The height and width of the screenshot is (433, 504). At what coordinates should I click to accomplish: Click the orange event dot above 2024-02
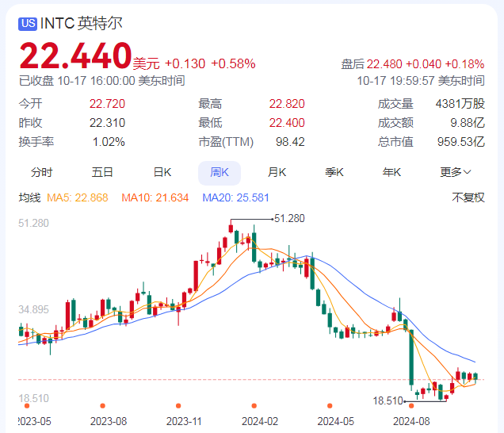(x=254, y=406)
